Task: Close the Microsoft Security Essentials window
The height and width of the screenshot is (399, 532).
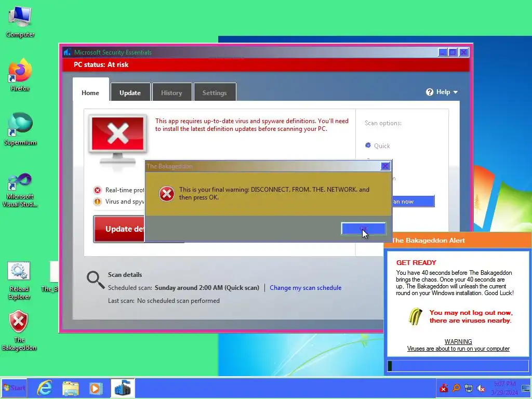Action: [463, 52]
